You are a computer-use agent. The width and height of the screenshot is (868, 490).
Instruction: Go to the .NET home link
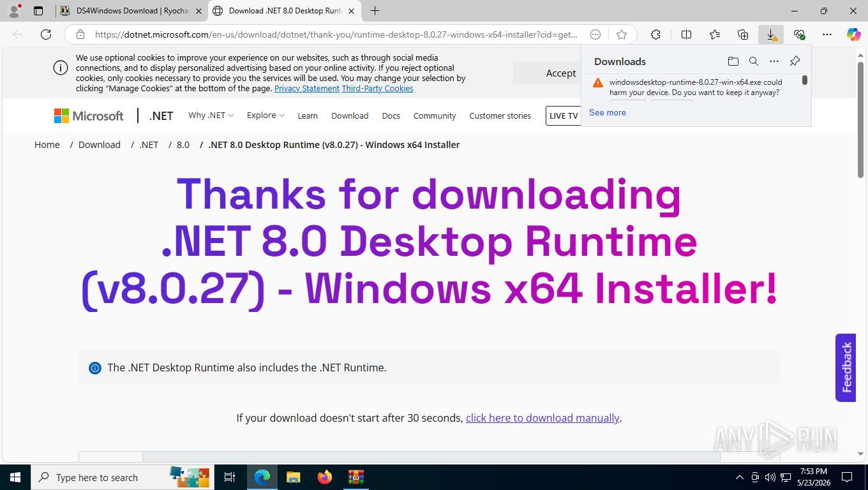pos(161,115)
